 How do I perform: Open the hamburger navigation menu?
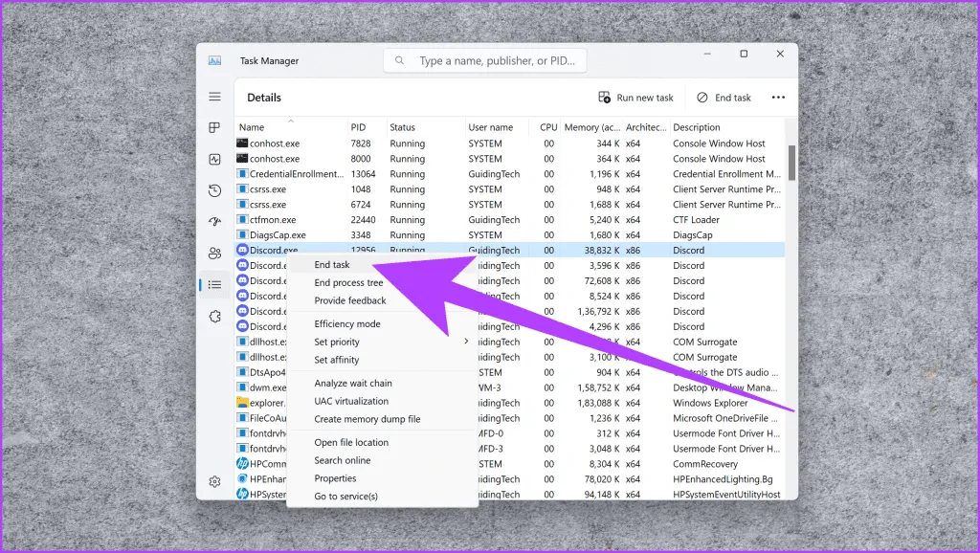click(214, 97)
